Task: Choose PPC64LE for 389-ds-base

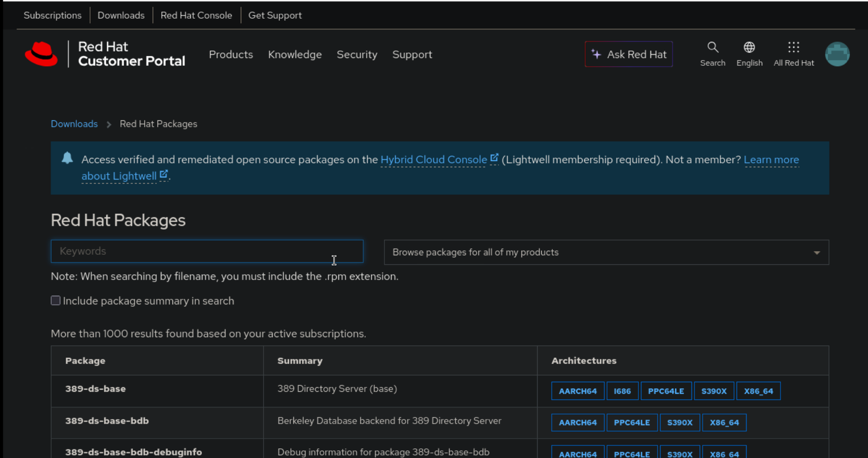Action: point(666,391)
